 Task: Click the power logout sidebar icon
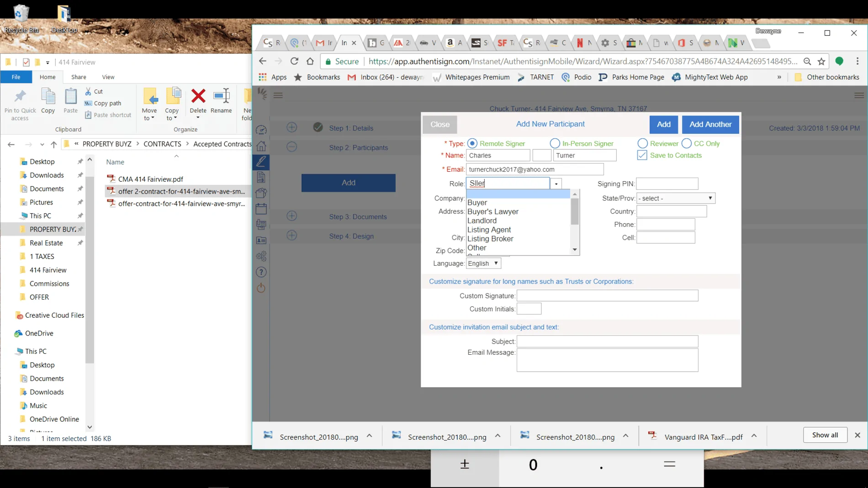[261, 288]
